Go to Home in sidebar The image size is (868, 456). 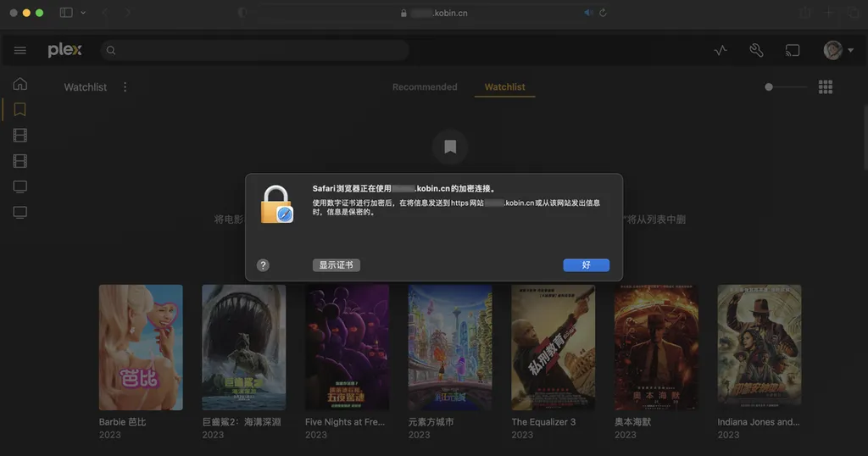(20, 84)
